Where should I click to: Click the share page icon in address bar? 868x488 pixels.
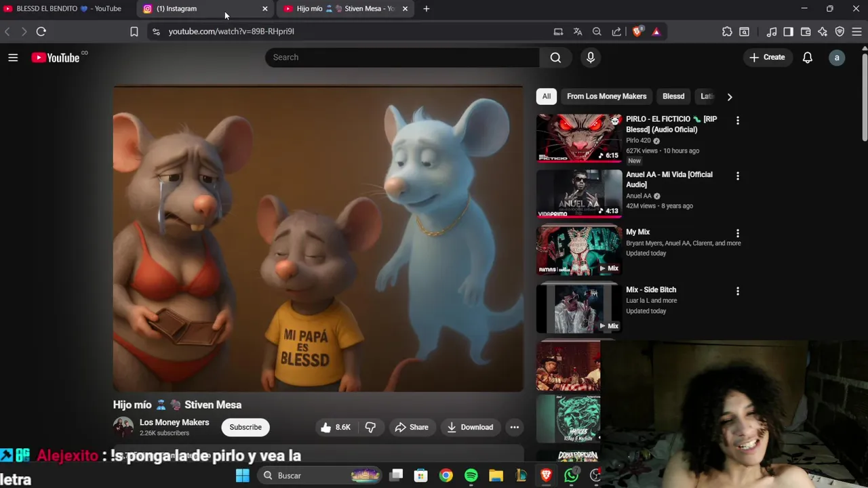coord(616,31)
